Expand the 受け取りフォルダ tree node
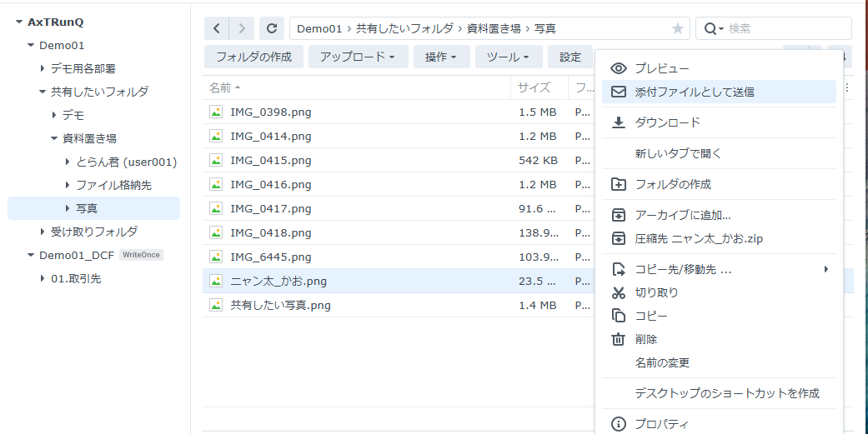Screen dimensions: 868x434 click(x=42, y=232)
